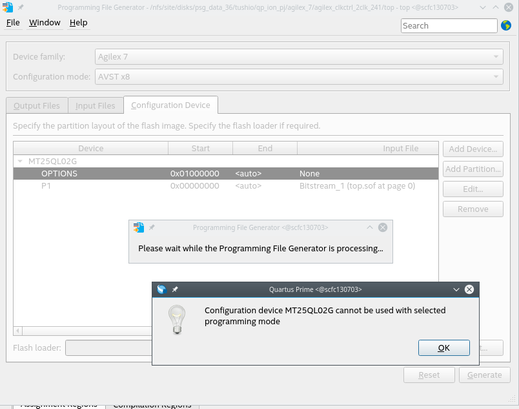Click the End column header

pyautogui.click(x=265, y=148)
